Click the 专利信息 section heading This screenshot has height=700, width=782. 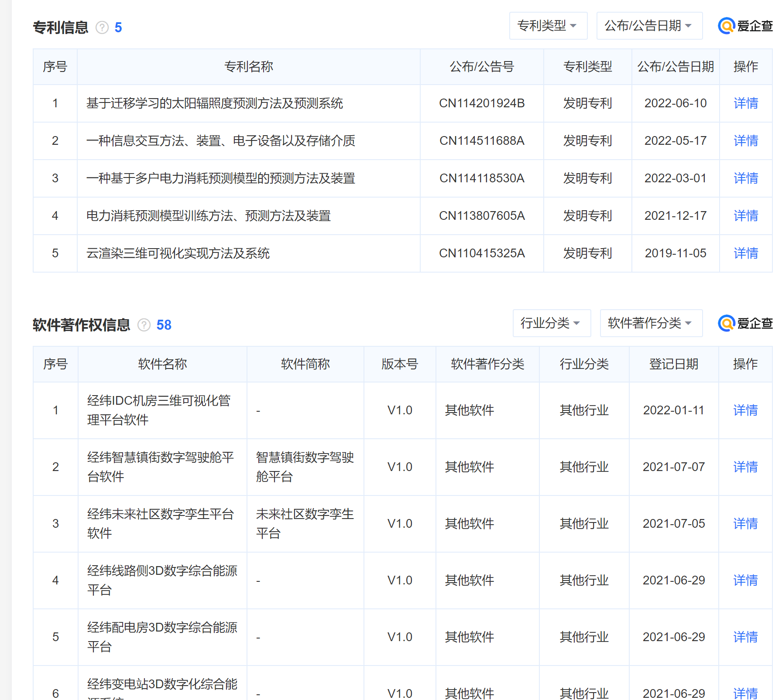tap(61, 27)
